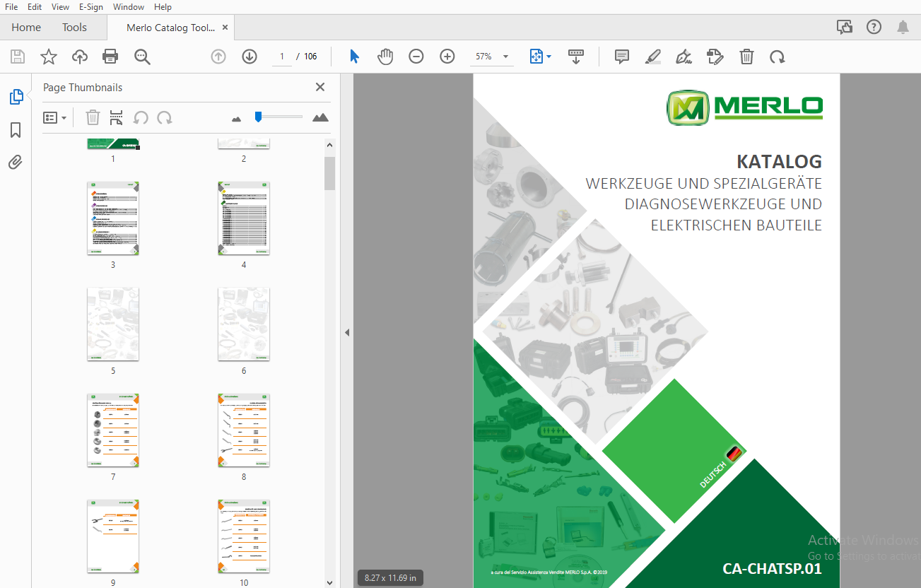Open the Help question mark icon
921x588 pixels.
[874, 27]
